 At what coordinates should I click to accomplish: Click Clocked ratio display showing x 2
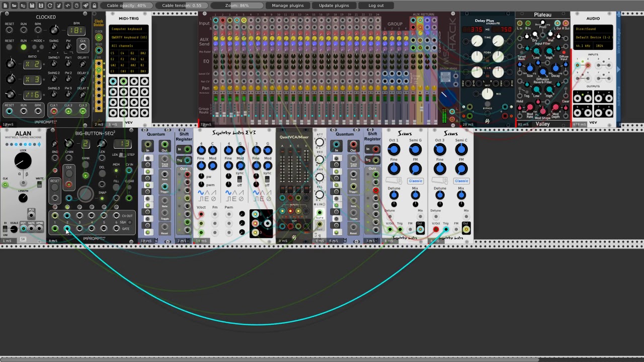tap(32, 64)
